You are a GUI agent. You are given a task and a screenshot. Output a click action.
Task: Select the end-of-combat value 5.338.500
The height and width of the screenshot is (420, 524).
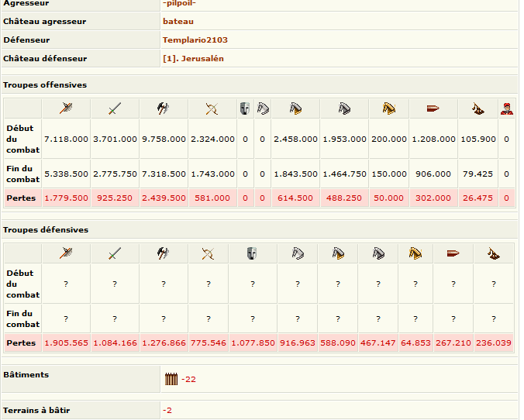66,174
